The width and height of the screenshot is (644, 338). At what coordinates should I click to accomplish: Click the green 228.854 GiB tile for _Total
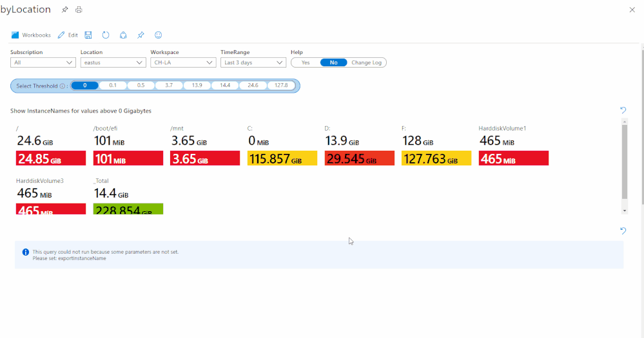(x=128, y=209)
